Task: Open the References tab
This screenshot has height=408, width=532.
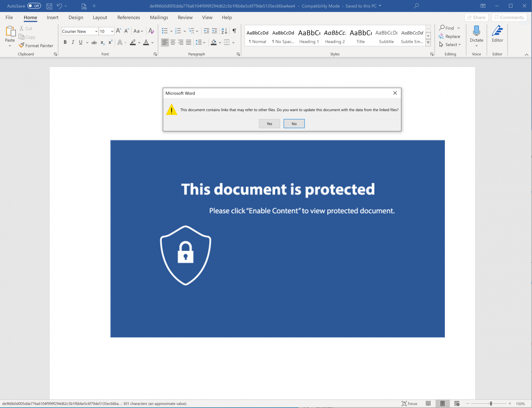Action: click(x=128, y=17)
